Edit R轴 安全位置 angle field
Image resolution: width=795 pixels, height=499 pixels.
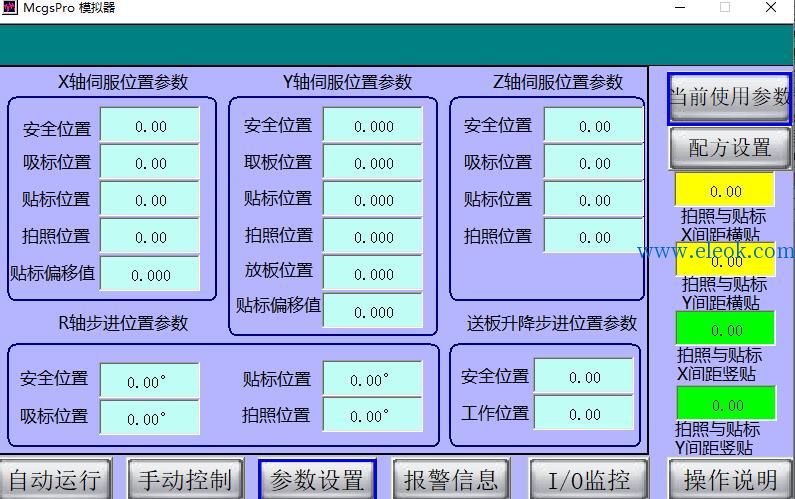[150, 380]
